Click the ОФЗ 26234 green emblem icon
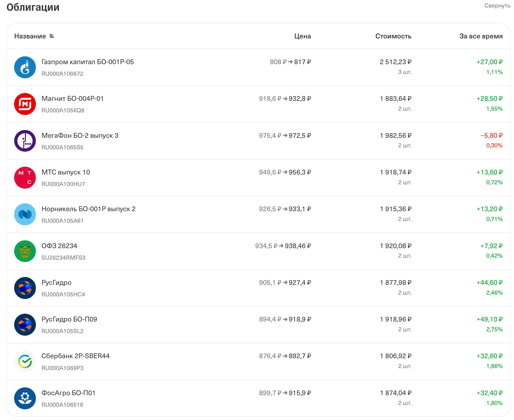This screenshot has height=420, width=514. (25, 251)
